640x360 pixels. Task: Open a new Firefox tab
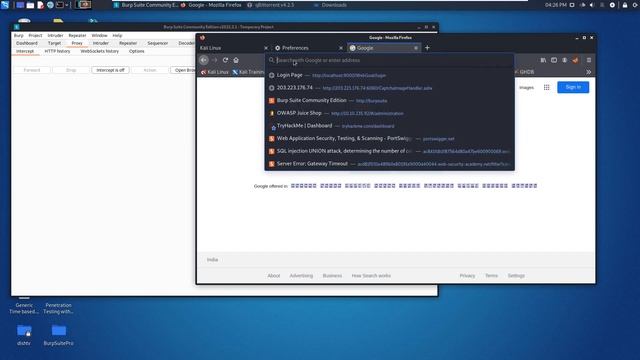pos(427,48)
